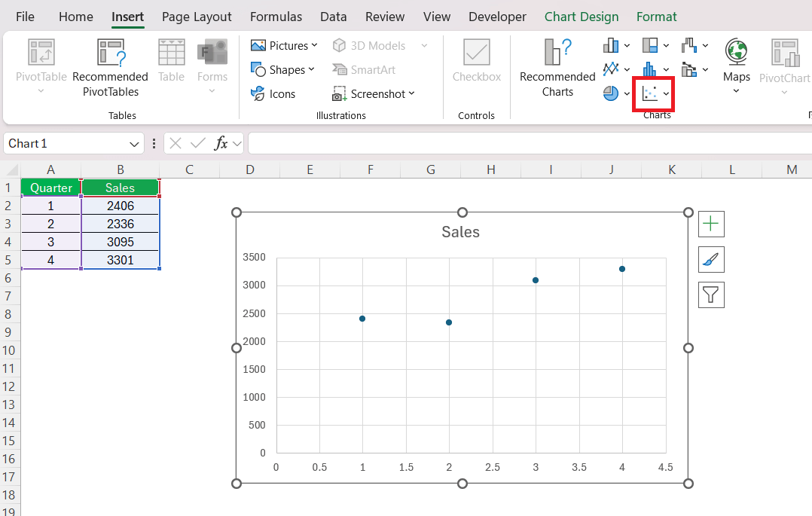Open the Screenshot dropdown
The height and width of the screenshot is (516, 812).
pos(374,93)
